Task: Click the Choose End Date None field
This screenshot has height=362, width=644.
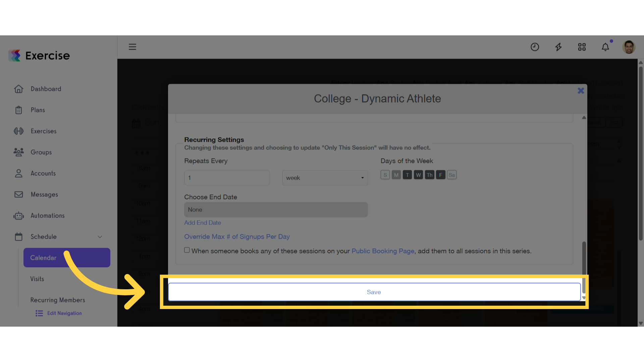Action: point(276,210)
